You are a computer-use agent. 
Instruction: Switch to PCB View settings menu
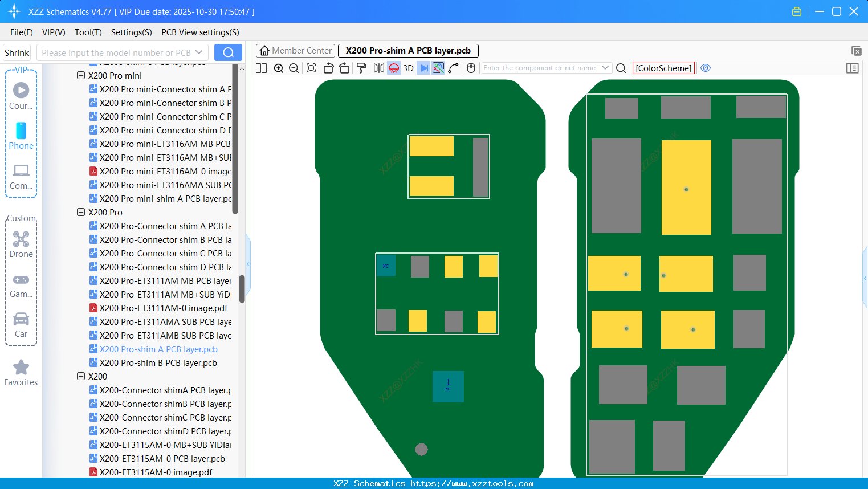[x=200, y=32]
